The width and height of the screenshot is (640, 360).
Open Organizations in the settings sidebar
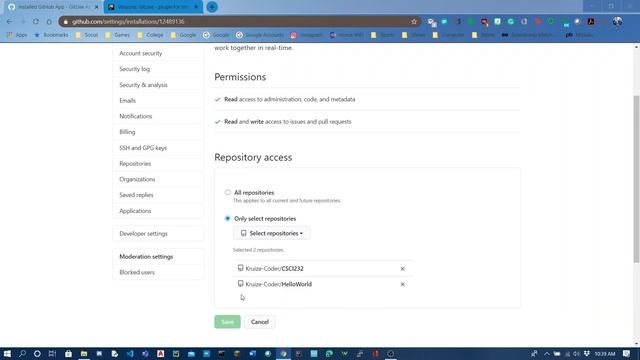pyautogui.click(x=137, y=179)
